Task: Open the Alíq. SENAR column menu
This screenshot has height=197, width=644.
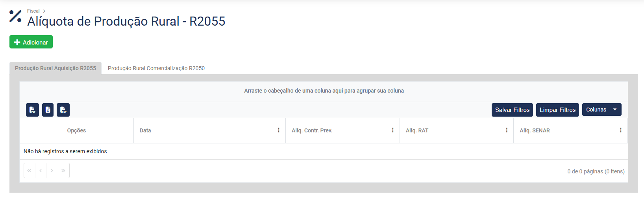Action: point(621,130)
